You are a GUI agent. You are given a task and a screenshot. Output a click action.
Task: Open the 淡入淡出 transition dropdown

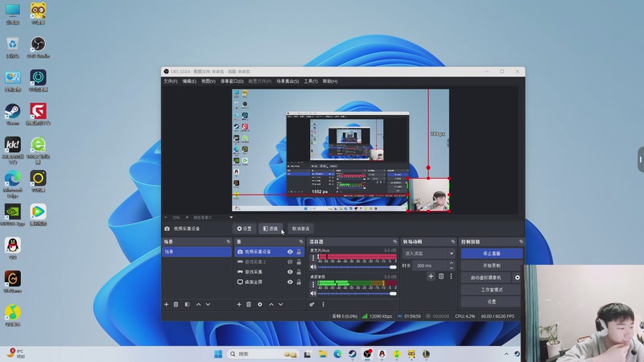point(429,253)
